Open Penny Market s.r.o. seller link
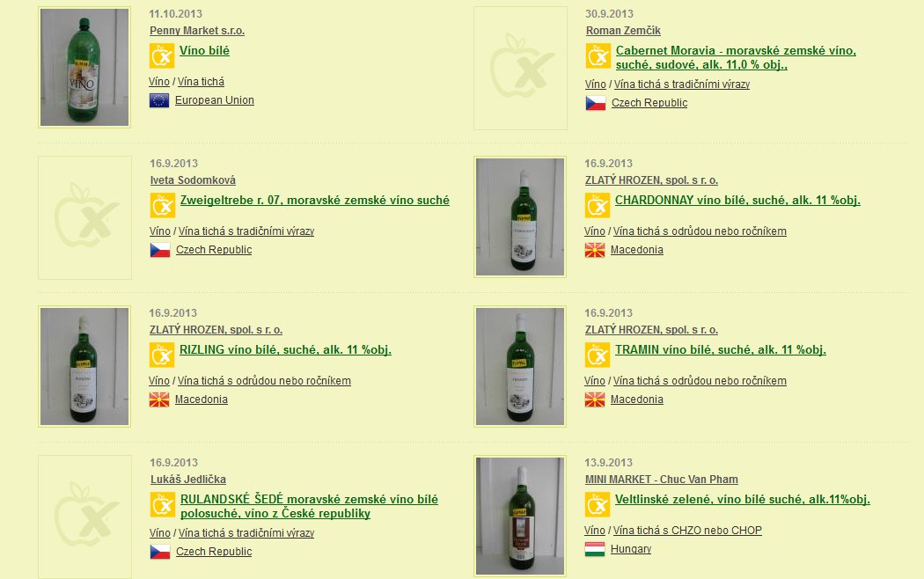Viewport: 924px width, 579px height. coord(197,31)
